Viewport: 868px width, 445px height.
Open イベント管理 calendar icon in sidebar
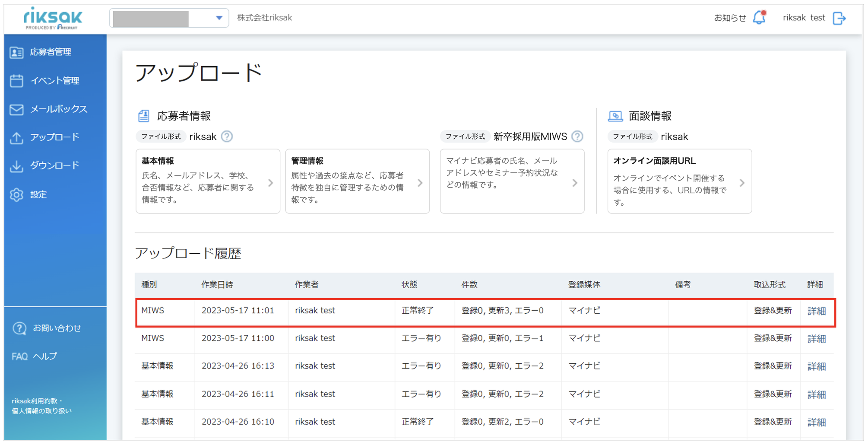pos(16,81)
